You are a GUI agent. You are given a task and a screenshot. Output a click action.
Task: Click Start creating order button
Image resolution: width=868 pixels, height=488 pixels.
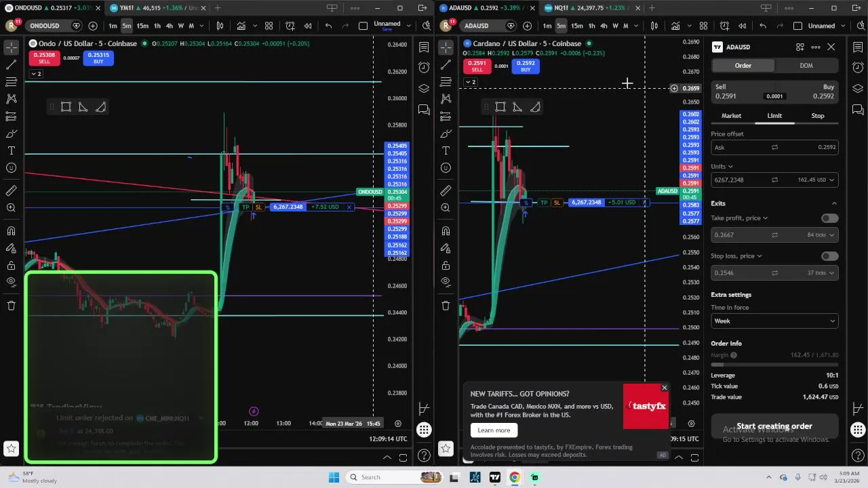point(774,426)
